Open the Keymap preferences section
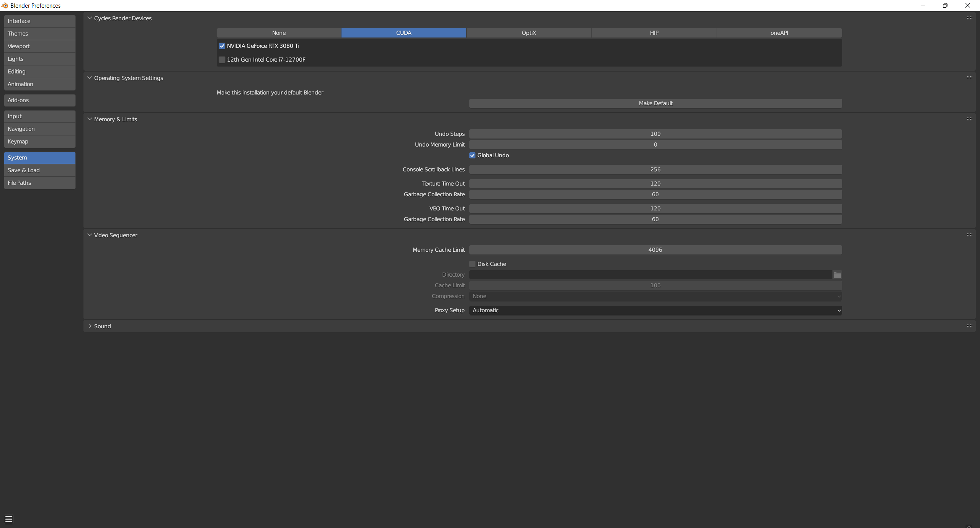 40,142
